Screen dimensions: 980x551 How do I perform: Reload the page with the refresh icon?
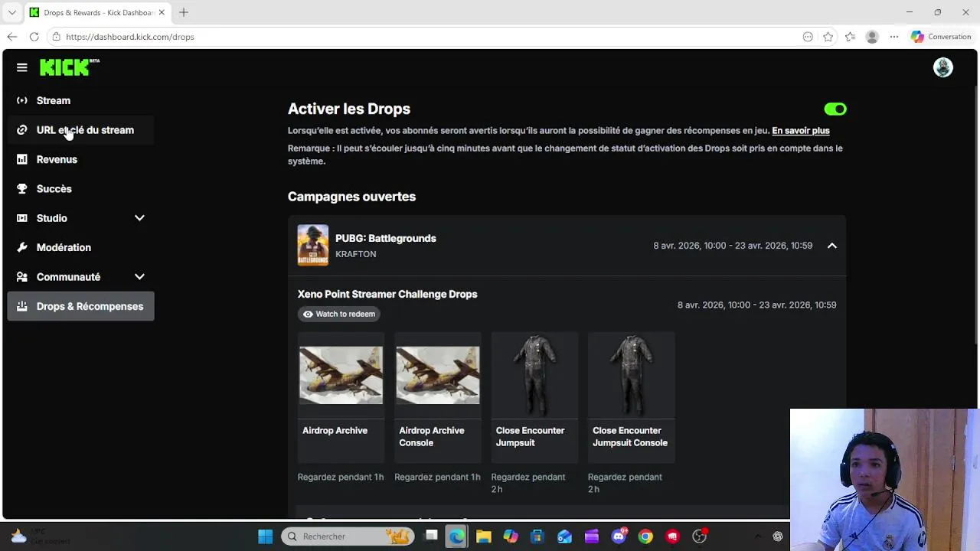[34, 37]
